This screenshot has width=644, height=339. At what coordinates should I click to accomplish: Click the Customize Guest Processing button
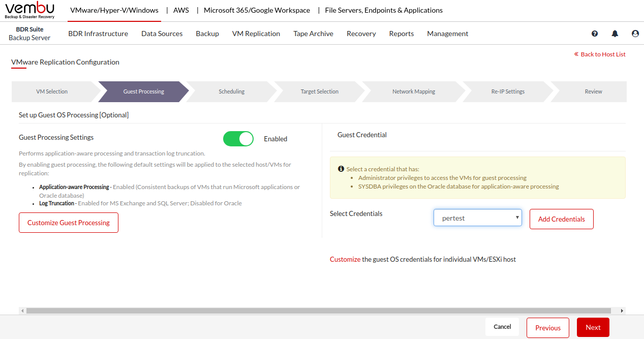(69, 223)
